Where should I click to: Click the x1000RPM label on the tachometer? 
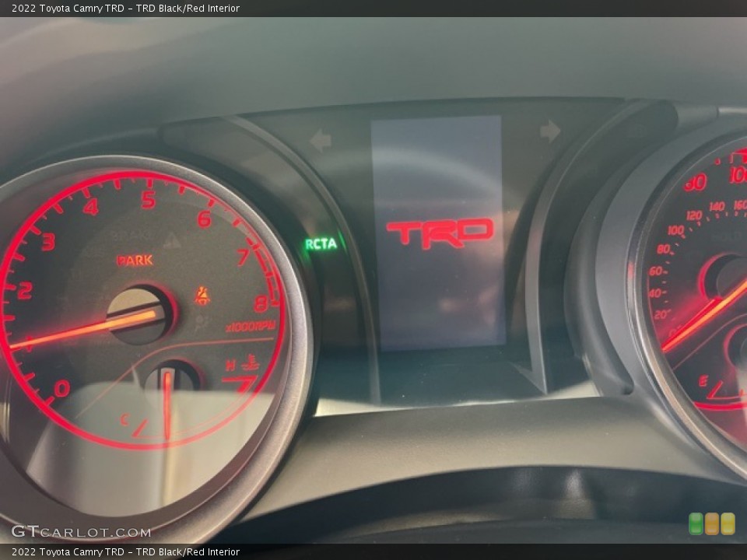(251, 327)
